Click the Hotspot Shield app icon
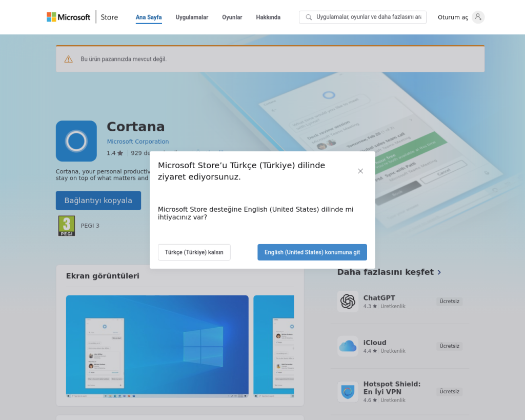 point(348,391)
